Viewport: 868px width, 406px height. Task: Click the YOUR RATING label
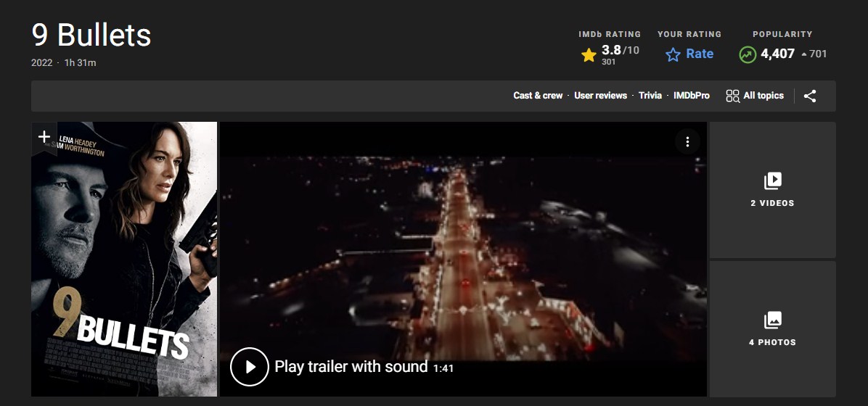[689, 34]
